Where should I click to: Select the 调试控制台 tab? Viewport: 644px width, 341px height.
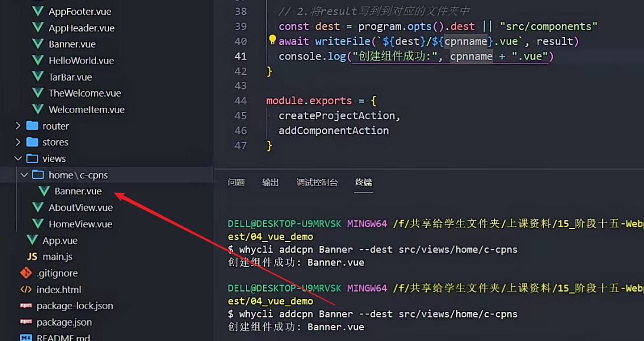tap(317, 183)
